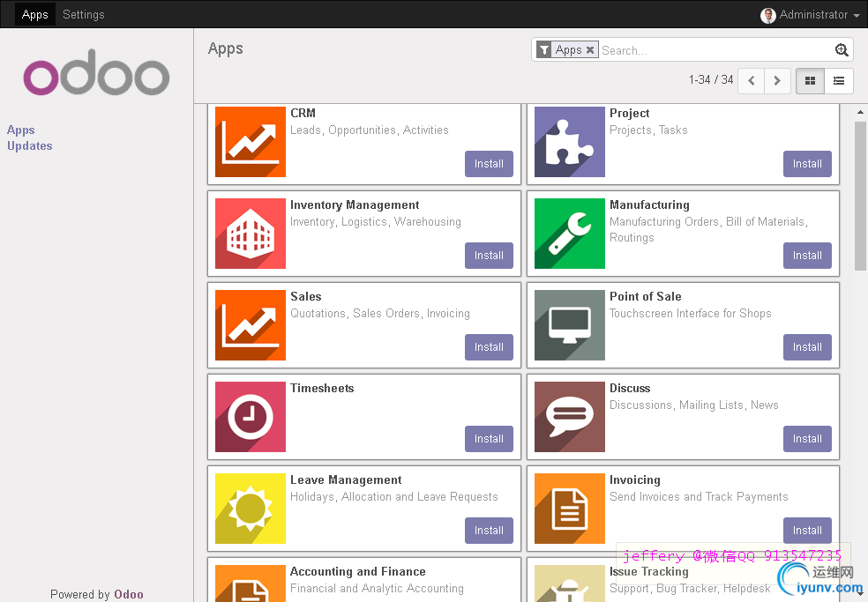Screen dimensions: 868x602
Task: Switch to kanban grid view
Action: (x=810, y=81)
